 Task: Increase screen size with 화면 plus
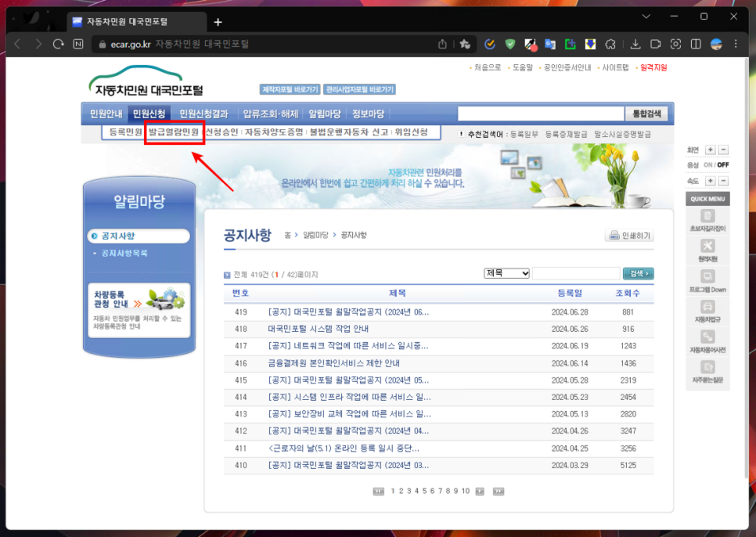710,150
